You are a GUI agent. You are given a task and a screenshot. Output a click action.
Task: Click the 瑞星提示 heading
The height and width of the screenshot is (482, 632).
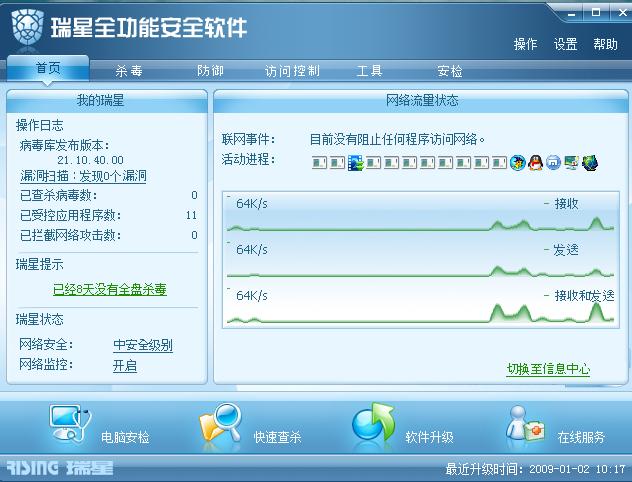[x=40, y=265]
